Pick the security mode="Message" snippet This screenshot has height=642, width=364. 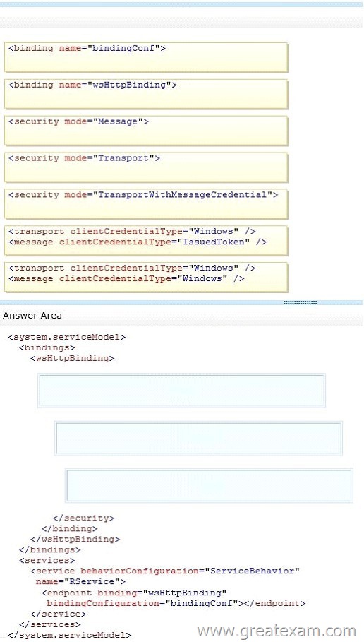pyautogui.click(x=146, y=131)
